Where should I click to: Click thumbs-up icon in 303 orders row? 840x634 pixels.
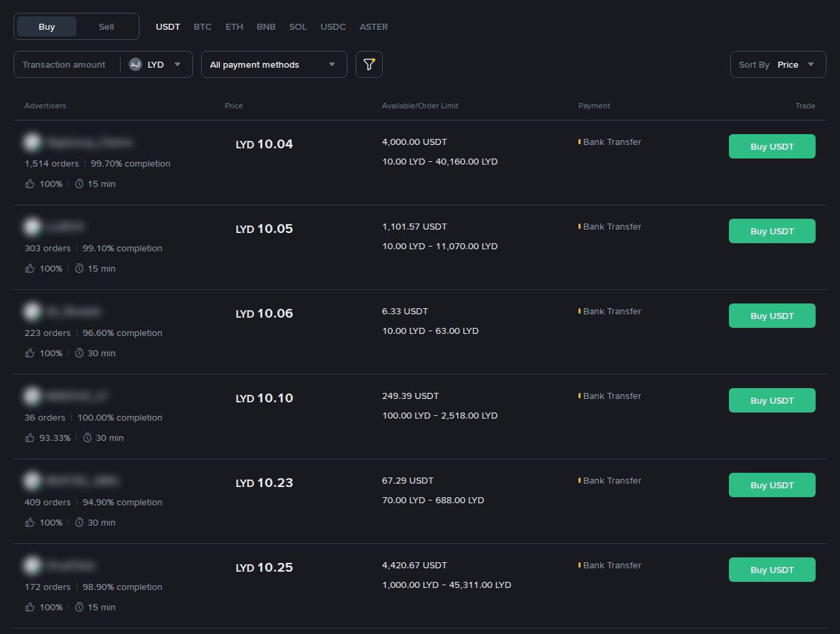coord(30,268)
